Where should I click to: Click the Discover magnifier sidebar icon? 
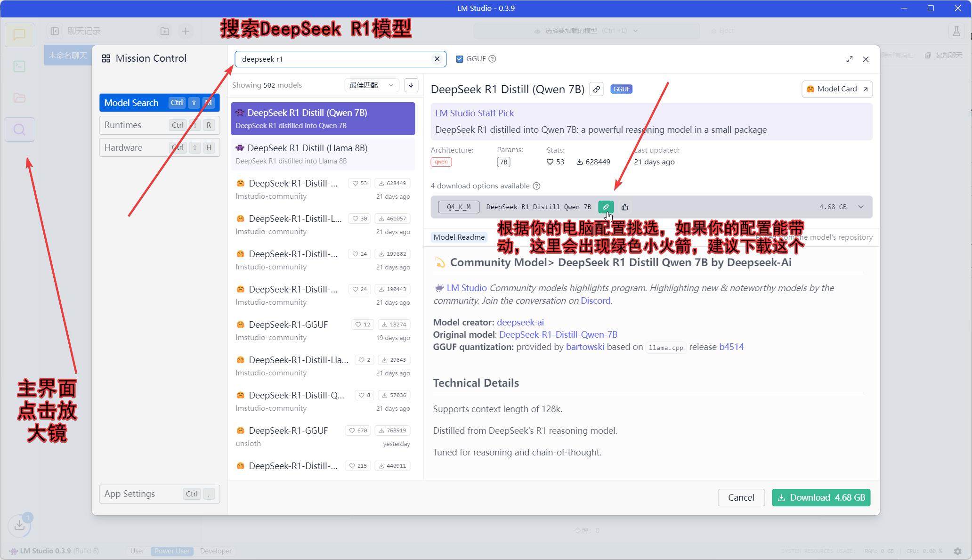click(x=19, y=130)
